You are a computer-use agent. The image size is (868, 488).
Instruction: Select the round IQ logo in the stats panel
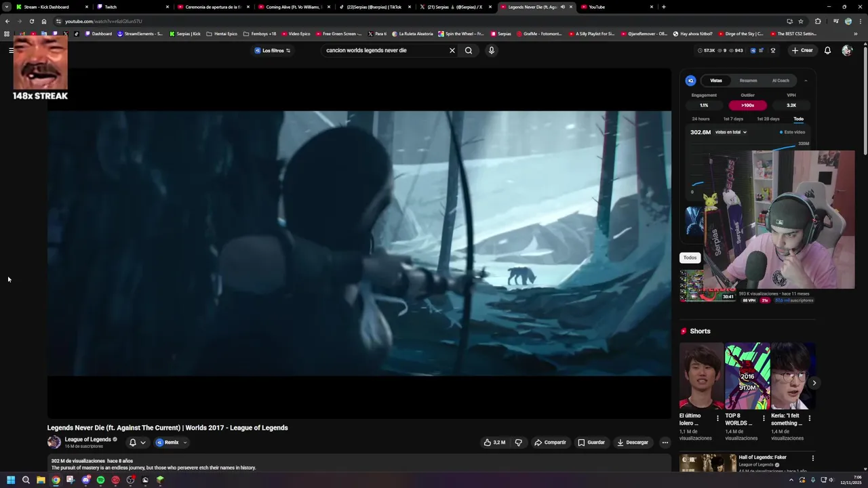coord(690,81)
